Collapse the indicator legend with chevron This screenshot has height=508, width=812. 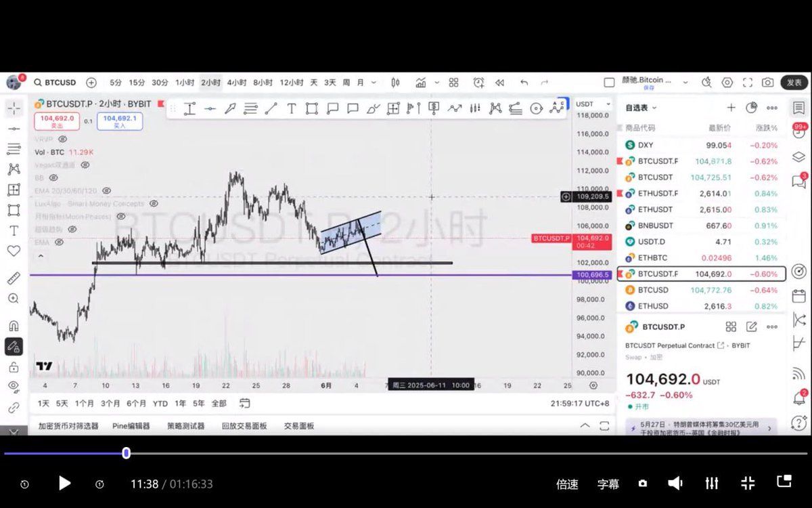[x=41, y=256]
